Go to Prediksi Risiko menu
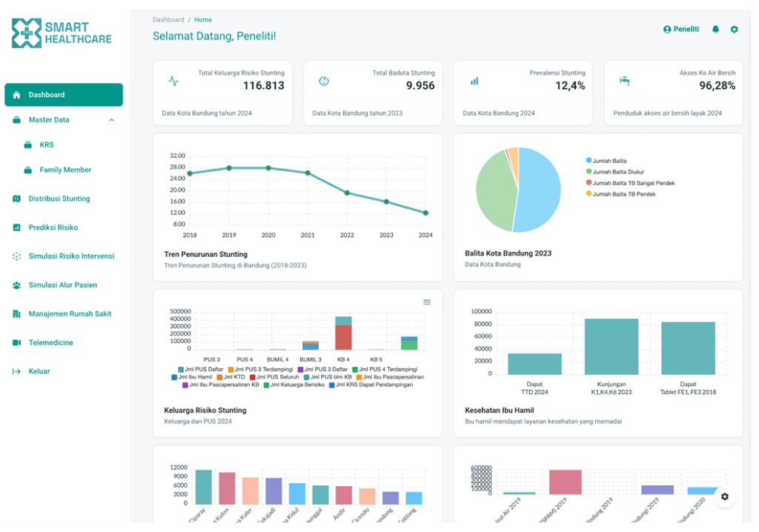The width and height of the screenshot is (759, 532). coord(53,227)
